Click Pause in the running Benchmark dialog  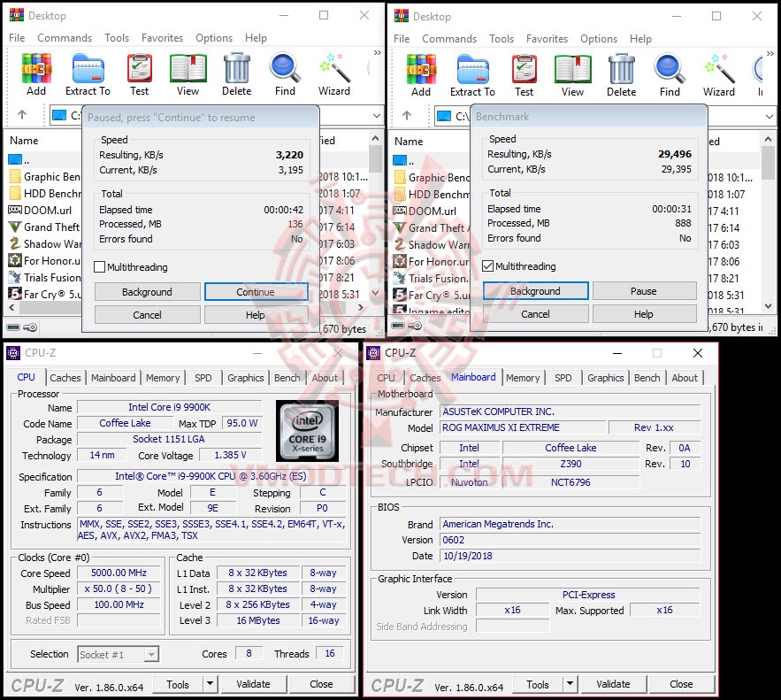[644, 291]
